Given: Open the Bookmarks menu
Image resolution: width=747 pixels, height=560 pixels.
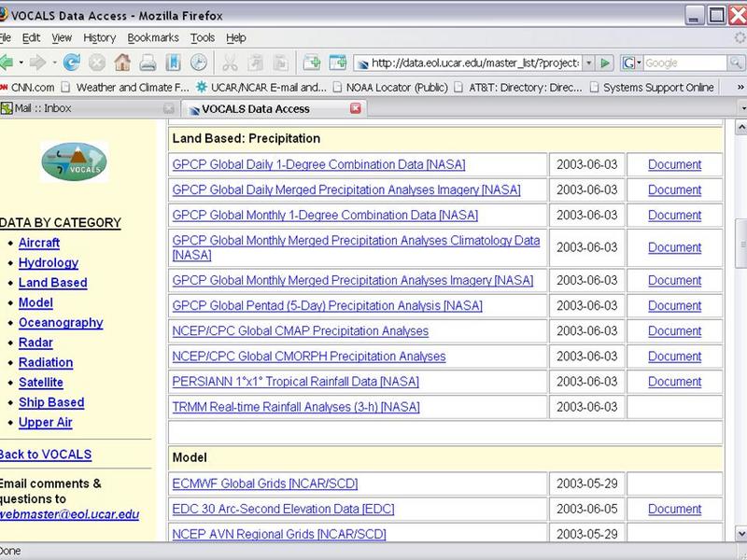Looking at the screenshot, I should tap(152, 37).
